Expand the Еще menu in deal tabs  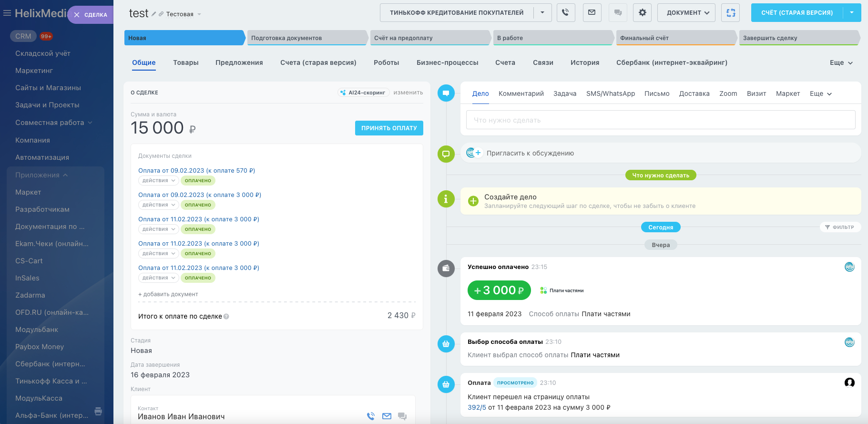[x=841, y=62]
